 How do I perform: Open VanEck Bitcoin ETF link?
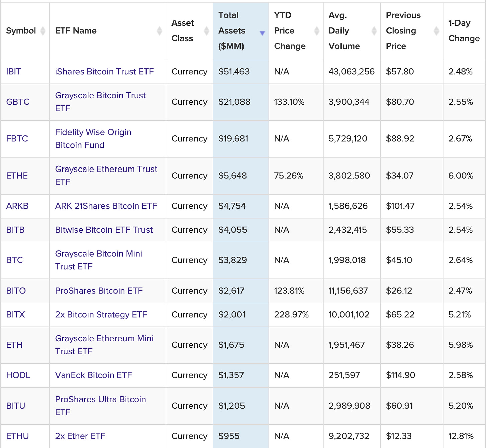(94, 375)
